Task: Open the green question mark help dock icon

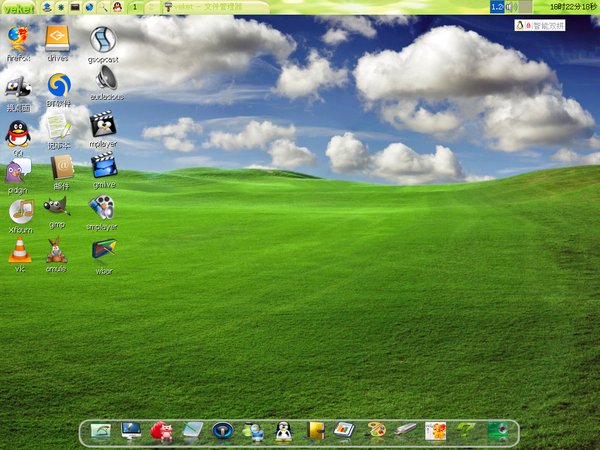Action: (x=465, y=431)
